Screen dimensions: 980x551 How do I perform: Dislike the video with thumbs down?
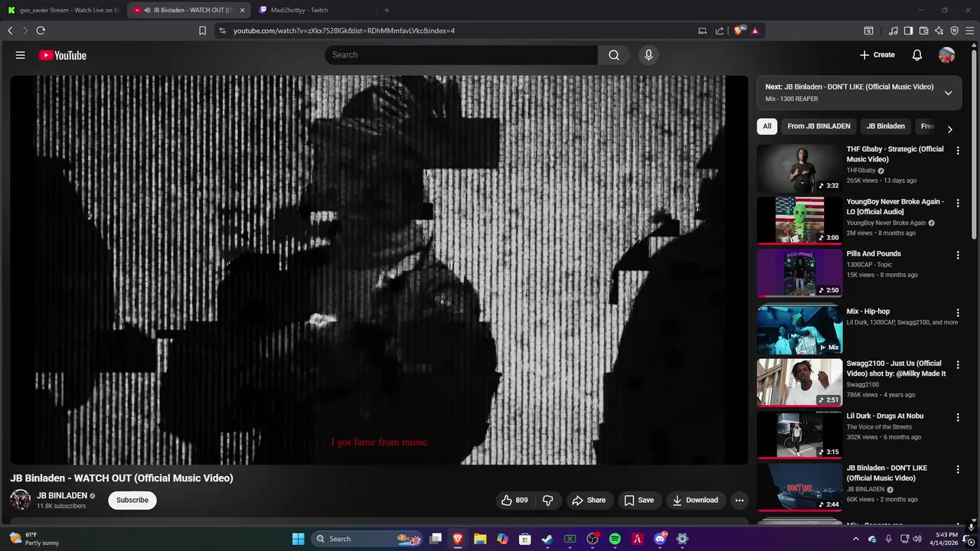(x=548, y=500)
